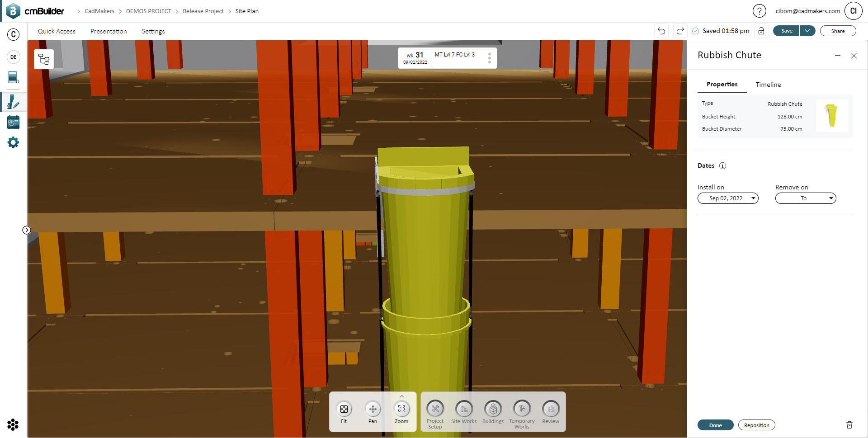The width and height of the screenshot is (868, 438).
Task: Click the Saved 01:58 pm status
Action: [x=721, y=31]
